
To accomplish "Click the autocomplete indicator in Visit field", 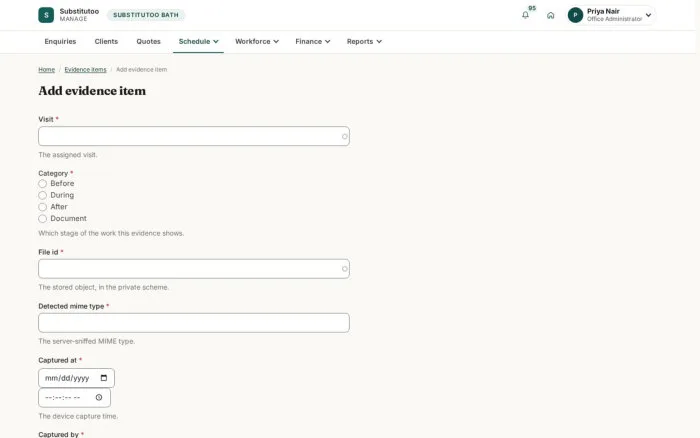I will pyautogui.click(x=344, y=136).
